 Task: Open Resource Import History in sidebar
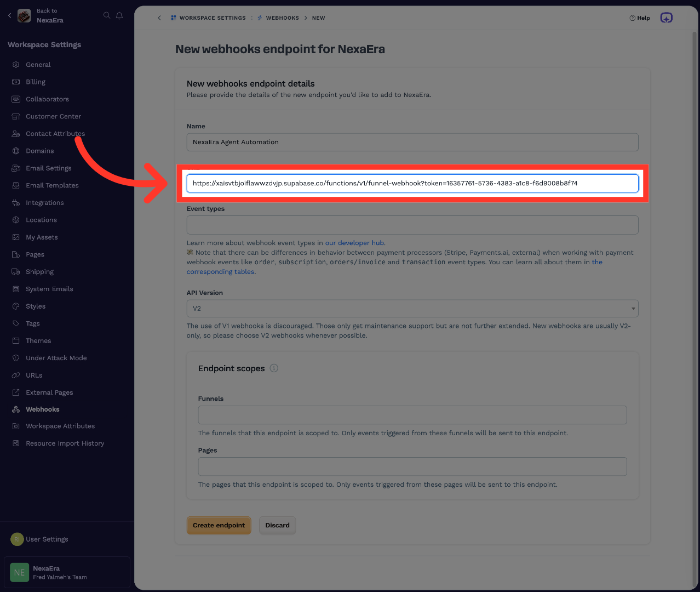point(65,443)
